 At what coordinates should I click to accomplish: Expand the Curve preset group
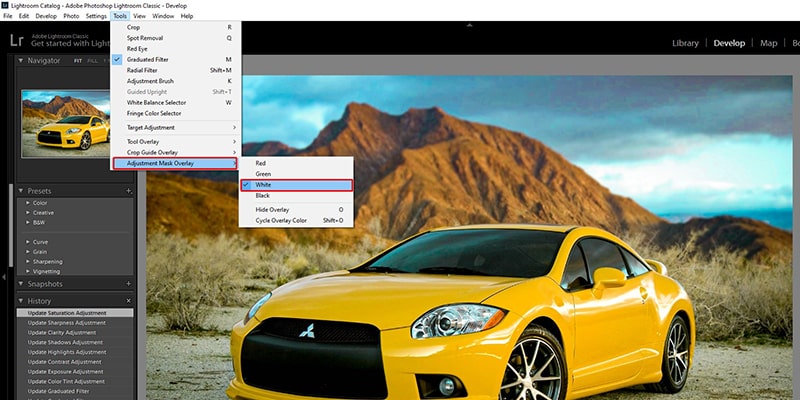pyautogui.click(x=28, y=242)
